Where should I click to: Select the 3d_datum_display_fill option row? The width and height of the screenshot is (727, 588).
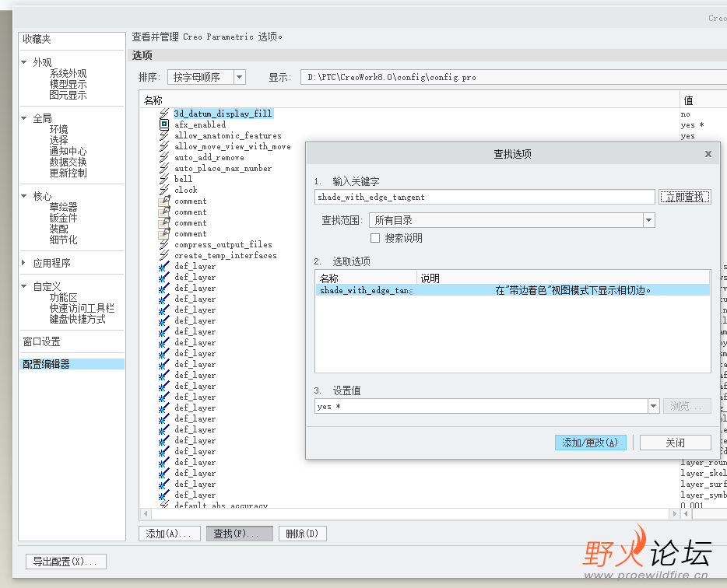click(x=223, y=114)
